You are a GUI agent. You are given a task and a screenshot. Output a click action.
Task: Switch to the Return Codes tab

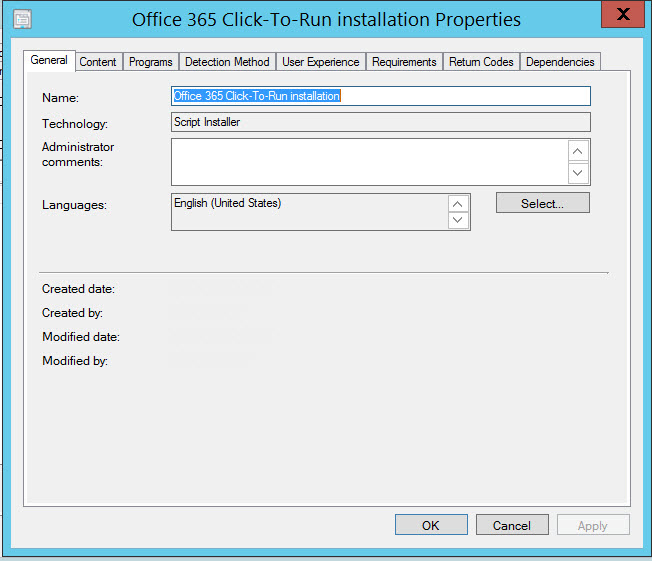tap(481, 62)
